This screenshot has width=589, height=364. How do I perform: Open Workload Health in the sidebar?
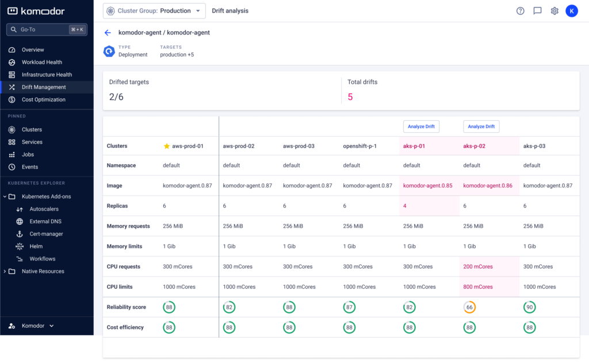(x=47, y=62)
